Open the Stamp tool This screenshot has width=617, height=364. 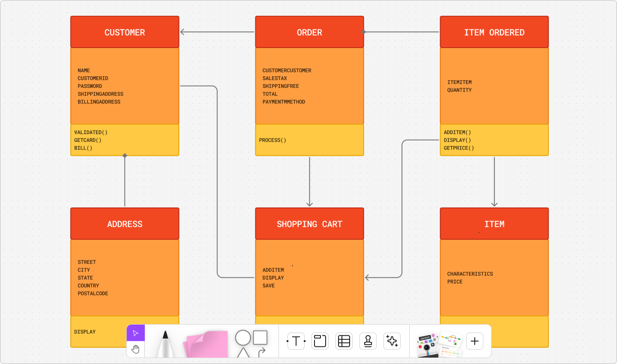pyautogui.click(x=368, y=341)
